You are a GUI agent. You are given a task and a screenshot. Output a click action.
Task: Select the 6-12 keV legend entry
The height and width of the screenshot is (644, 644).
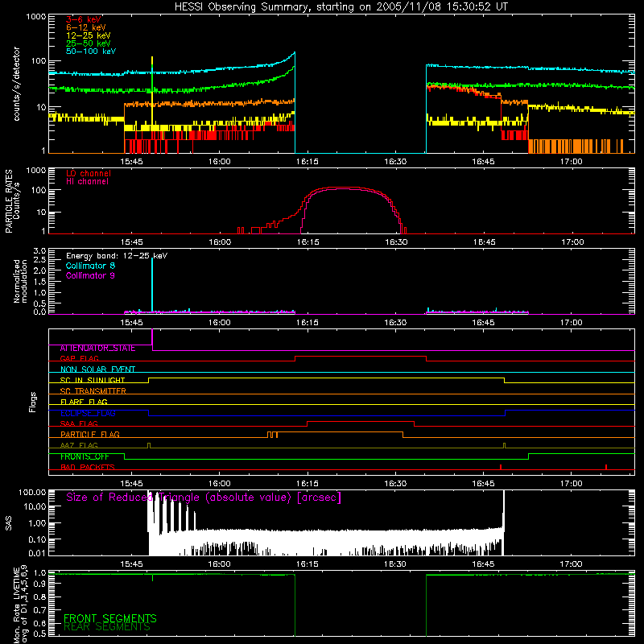tap(86, 27)
